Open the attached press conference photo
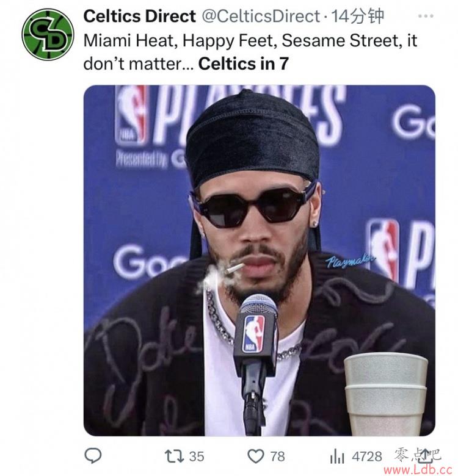 260,261
